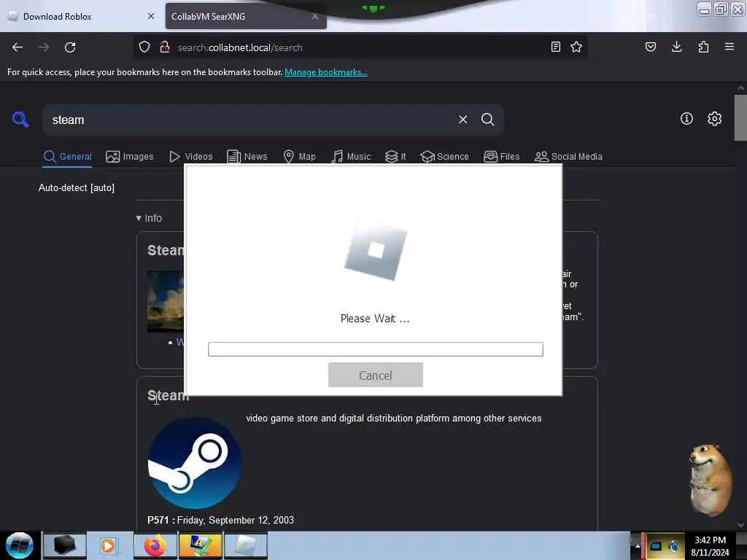Switch to Firefox in the taskbar
Screen dimensions: 747x560
[155, 545]
